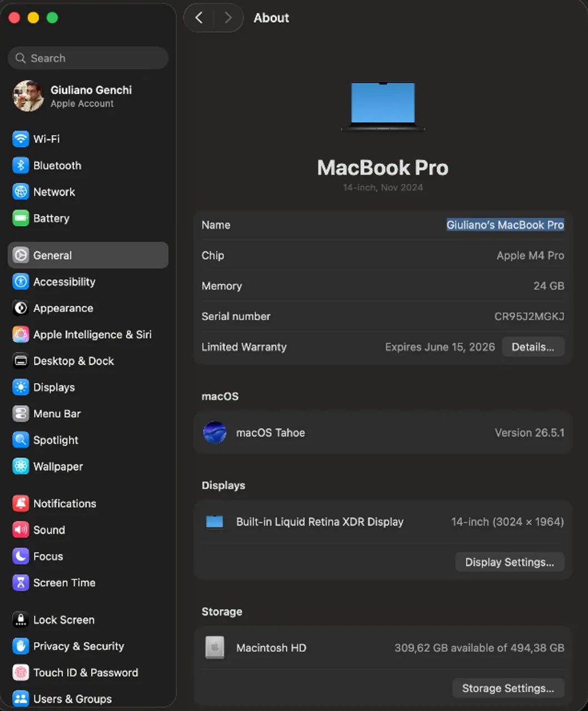Viewport: 588px width, 711px height.
Task: Click the macOS Tahoe logo icon
Action: click(x=215, y=433)
